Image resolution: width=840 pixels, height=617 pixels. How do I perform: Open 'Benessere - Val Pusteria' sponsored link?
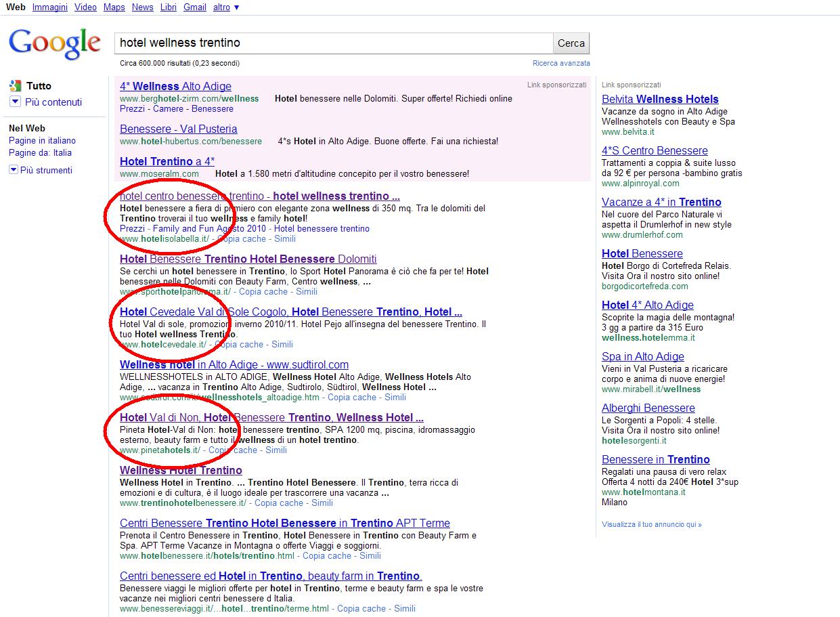[x=179, y=129]
